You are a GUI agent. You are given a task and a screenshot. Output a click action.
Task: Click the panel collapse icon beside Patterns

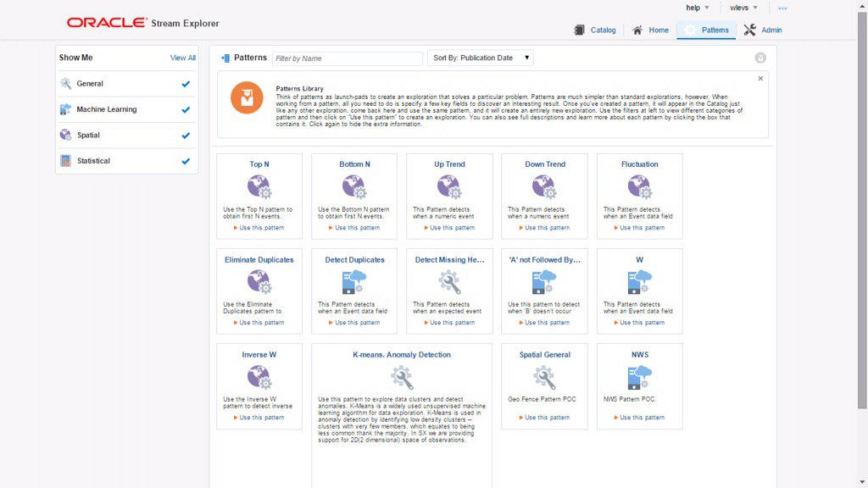click(x=225, y=58)
